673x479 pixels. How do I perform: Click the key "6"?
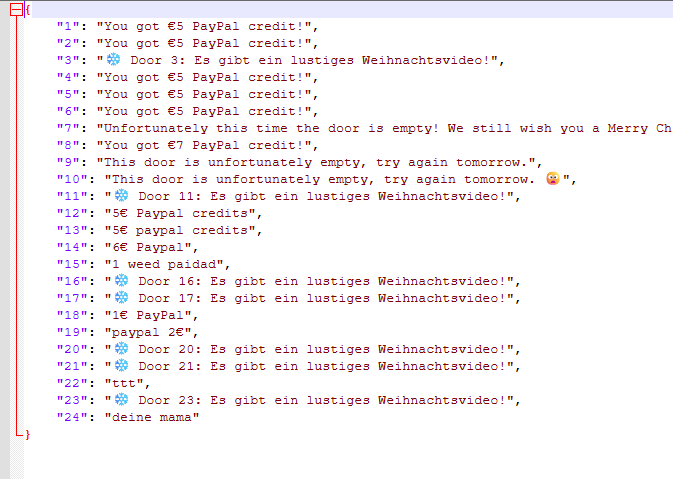pos(68,112)
